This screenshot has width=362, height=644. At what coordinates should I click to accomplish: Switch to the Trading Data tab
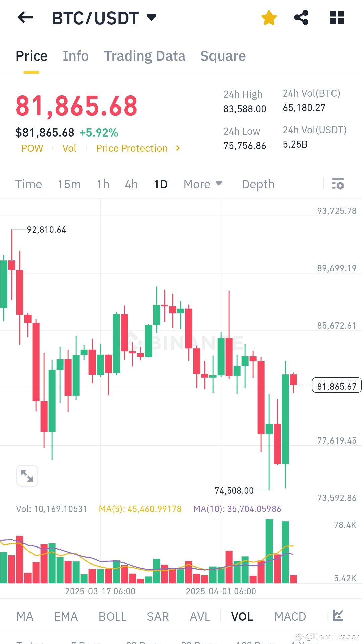[145, 56]
